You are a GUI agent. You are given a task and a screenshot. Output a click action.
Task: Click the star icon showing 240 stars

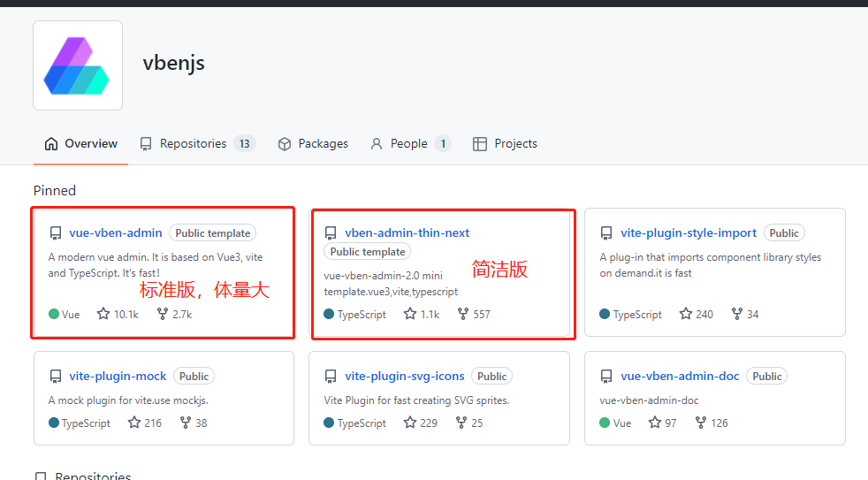[685, 314]
